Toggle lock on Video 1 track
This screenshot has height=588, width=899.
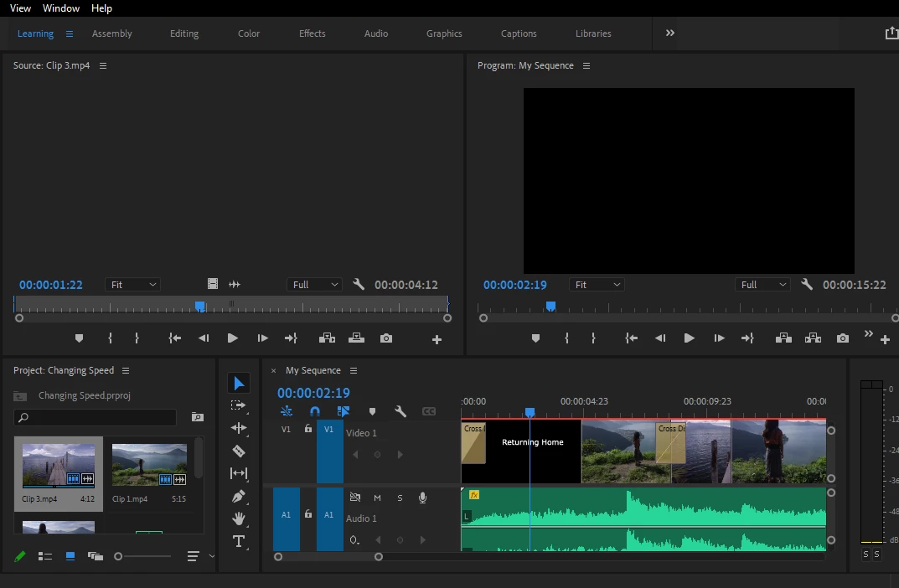point(308,429)
